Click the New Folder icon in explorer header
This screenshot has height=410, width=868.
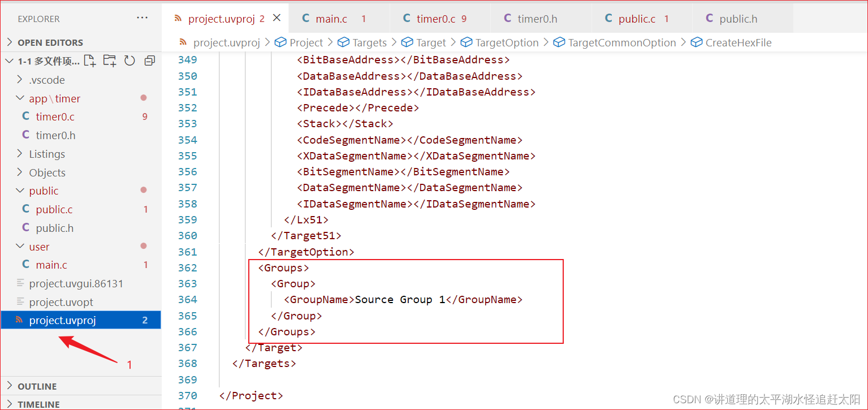tap(109, 61)
